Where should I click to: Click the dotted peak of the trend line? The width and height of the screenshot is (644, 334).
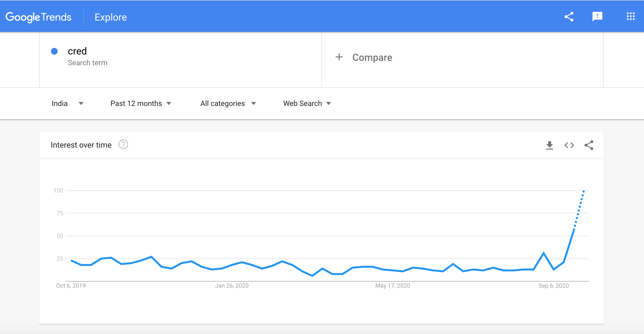point(583,191)
